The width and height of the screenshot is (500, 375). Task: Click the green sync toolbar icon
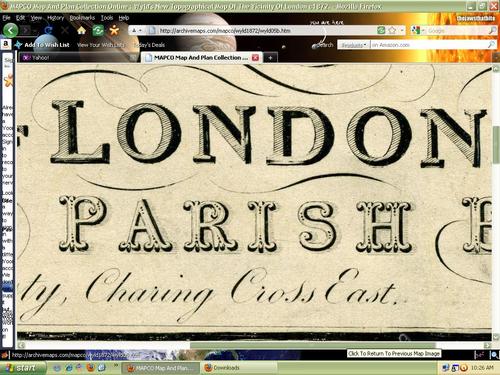pyautogui.click(x=98, y=31)
